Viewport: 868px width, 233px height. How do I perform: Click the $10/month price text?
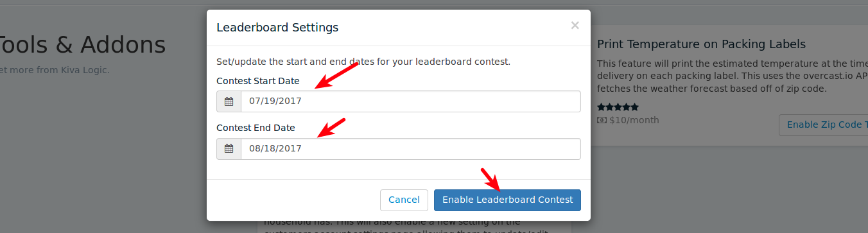pyautogui.click(x=634, y=120)
